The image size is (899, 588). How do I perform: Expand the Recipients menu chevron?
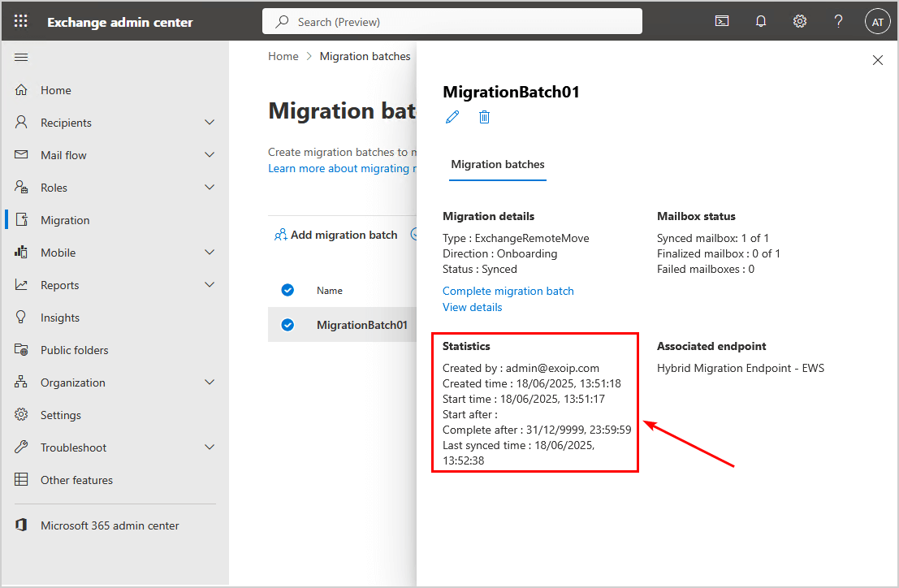210,123
